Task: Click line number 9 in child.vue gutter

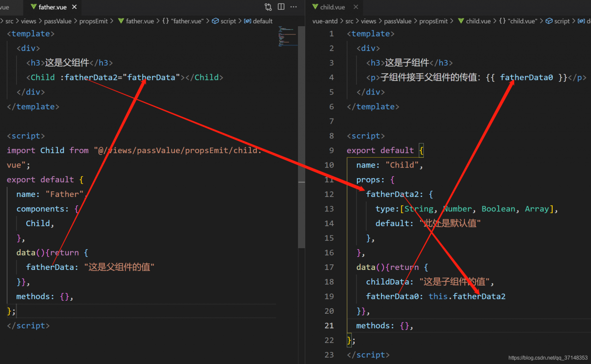Action: coord(331,150)
